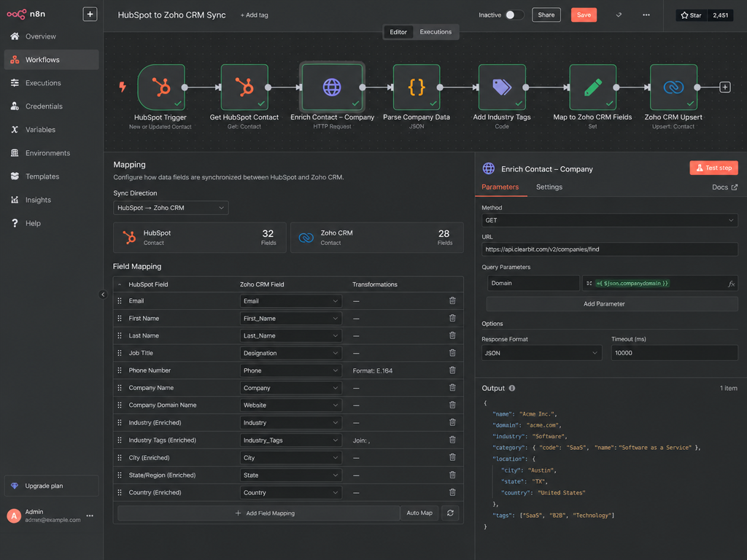The height and width of the screenshot is (560, 747).
Task: Open expression editor fx icon for Domain
Action: click(731, 284)
